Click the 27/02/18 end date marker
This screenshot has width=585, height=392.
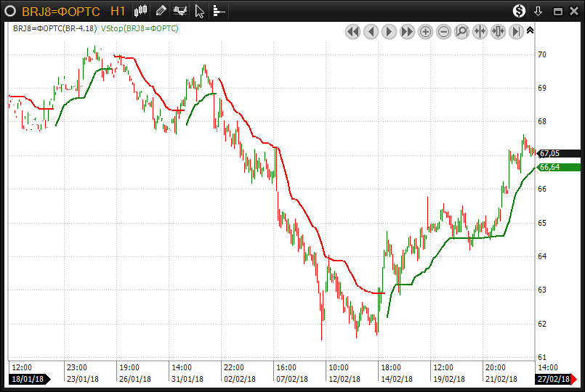click(x=552, y=380)
